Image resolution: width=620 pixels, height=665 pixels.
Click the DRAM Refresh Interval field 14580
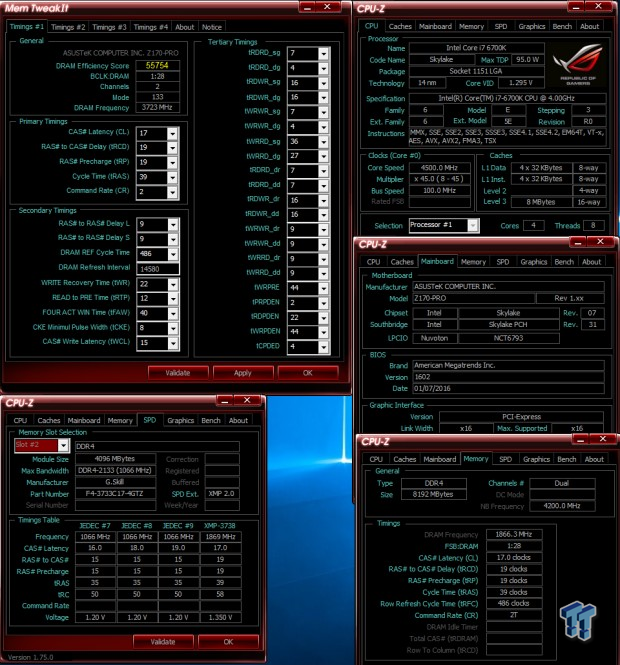point(157,269)
